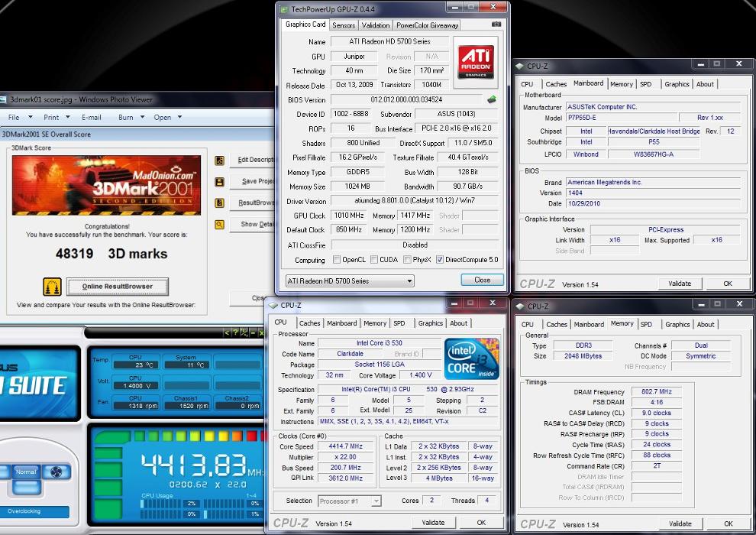Click the 3DMark2001 banner image

(x=107, y=185)
